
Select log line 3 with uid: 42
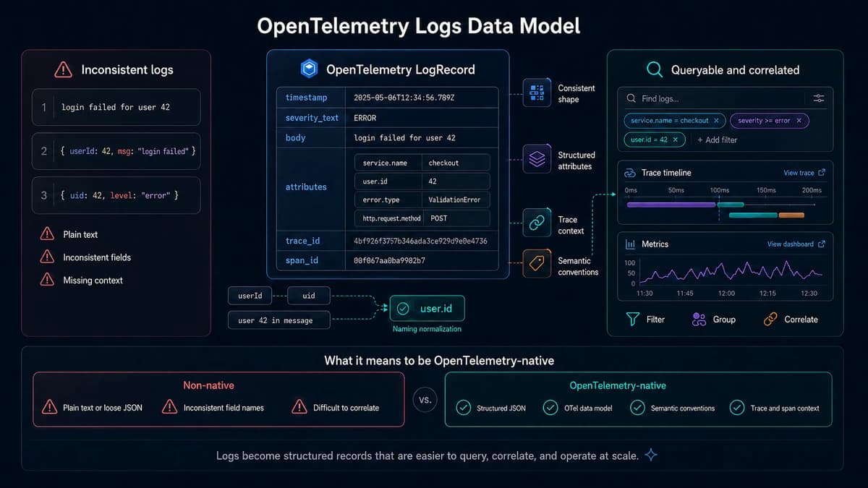(116, 195)
